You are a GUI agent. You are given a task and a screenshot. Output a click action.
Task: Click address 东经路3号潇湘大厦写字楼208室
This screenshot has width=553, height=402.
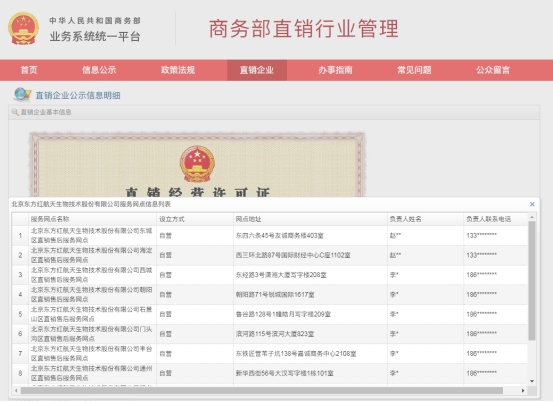coord(281,275)
